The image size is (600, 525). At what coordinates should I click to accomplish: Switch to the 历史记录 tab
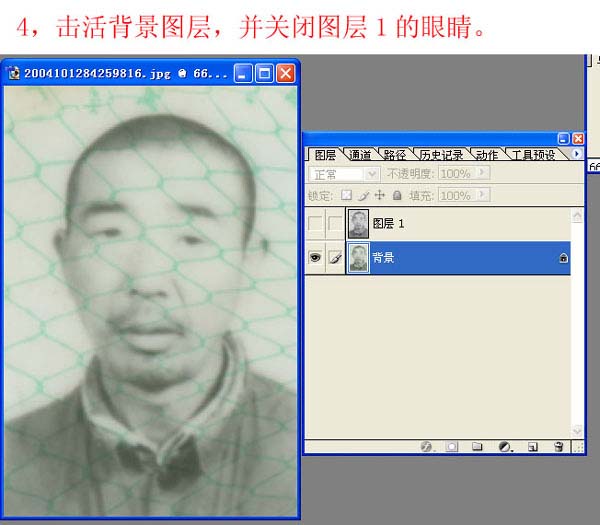click(440, 155)
